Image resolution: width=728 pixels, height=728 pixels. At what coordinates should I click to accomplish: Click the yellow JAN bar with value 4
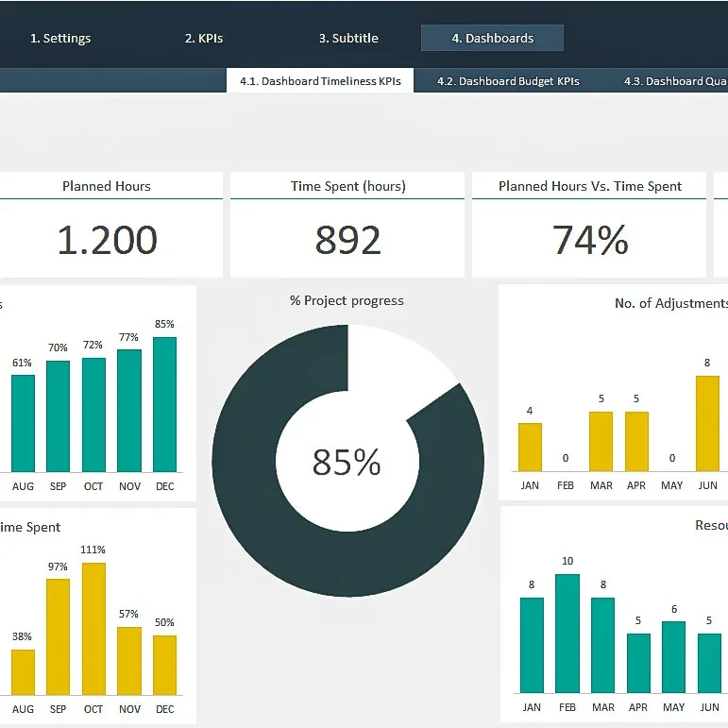[x=530, y=447]
